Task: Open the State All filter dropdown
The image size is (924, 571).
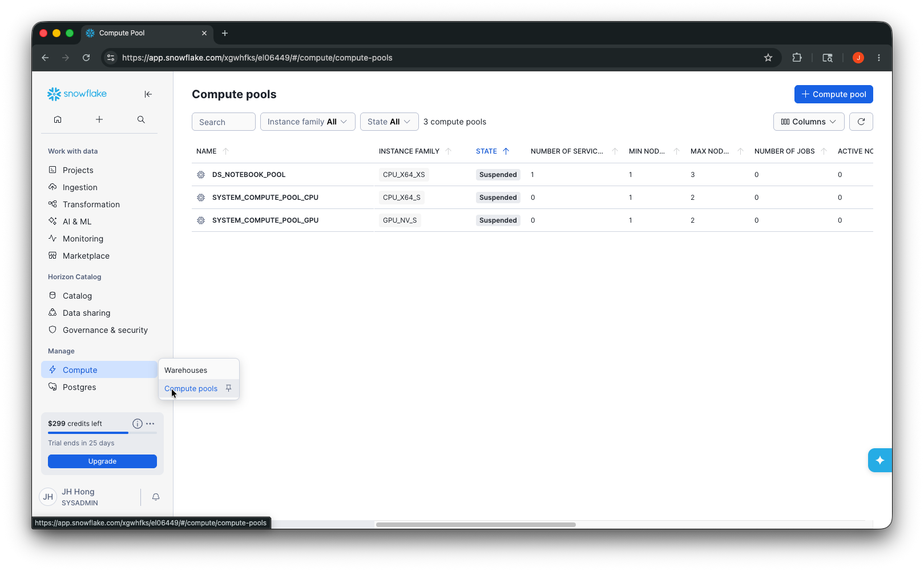Action: (x=389, y=122)
